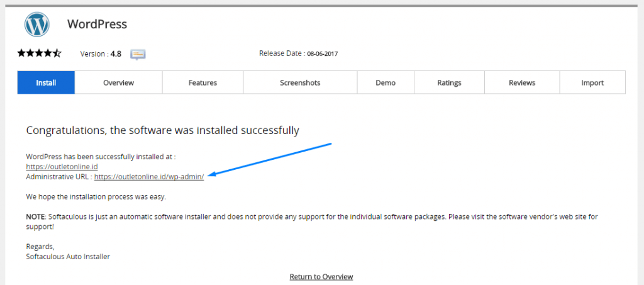Image resolution: width=644 pixels, height=285 pixels.
Task: Click the Release Date 08-06-2017 text
Action: (x=299, y=53)
